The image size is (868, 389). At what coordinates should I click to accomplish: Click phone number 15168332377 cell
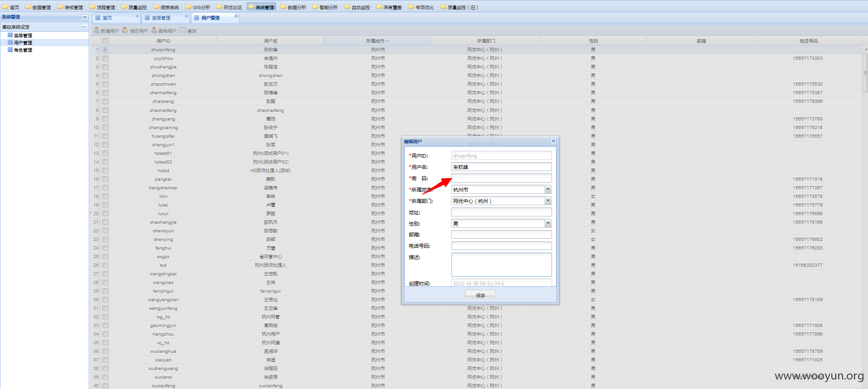click(808, 265)
